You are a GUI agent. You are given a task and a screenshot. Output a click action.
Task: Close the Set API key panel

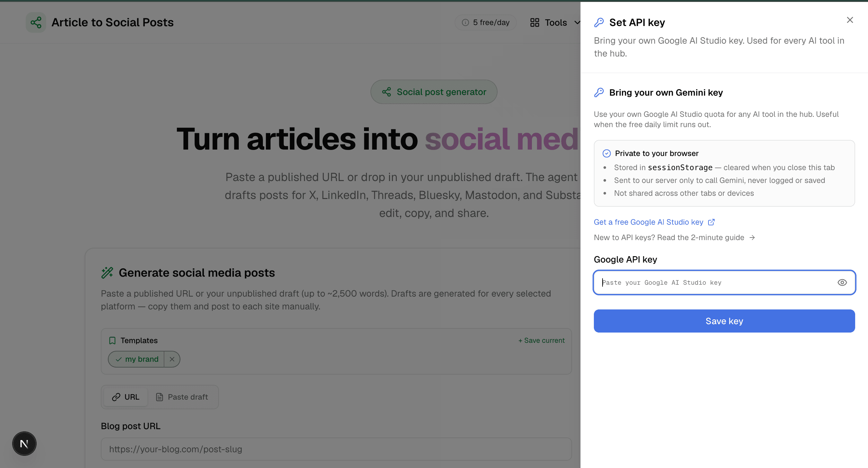(x=850, y=20)
